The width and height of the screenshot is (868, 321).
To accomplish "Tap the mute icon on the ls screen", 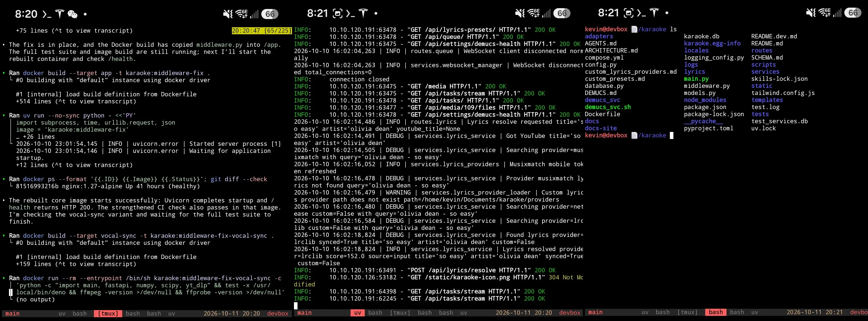I will 811,13.
